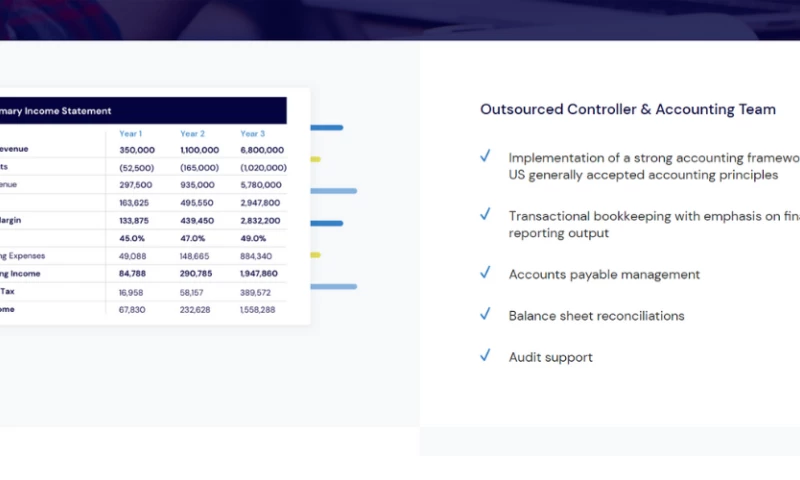Select the Year 3 column header

[x=252, y=133]
